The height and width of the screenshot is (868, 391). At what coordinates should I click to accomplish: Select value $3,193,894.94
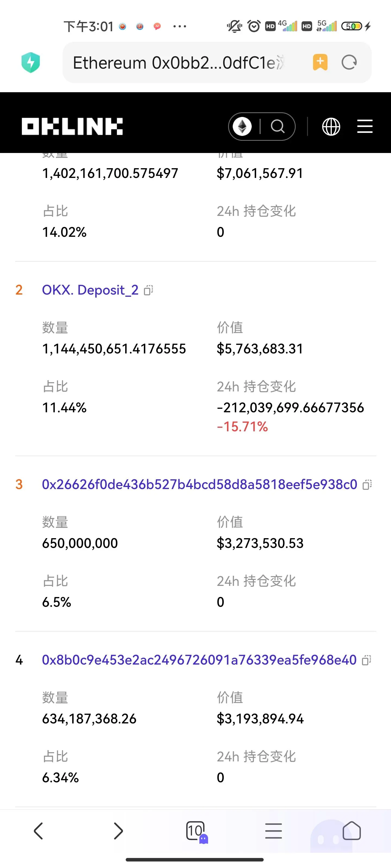point(260,719)
